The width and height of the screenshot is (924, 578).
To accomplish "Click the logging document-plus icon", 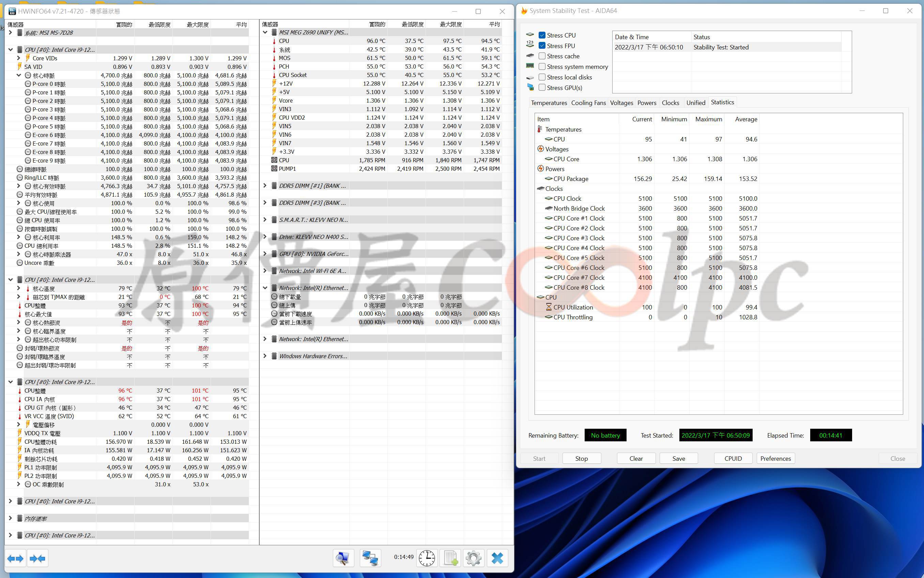I will 450,559.
